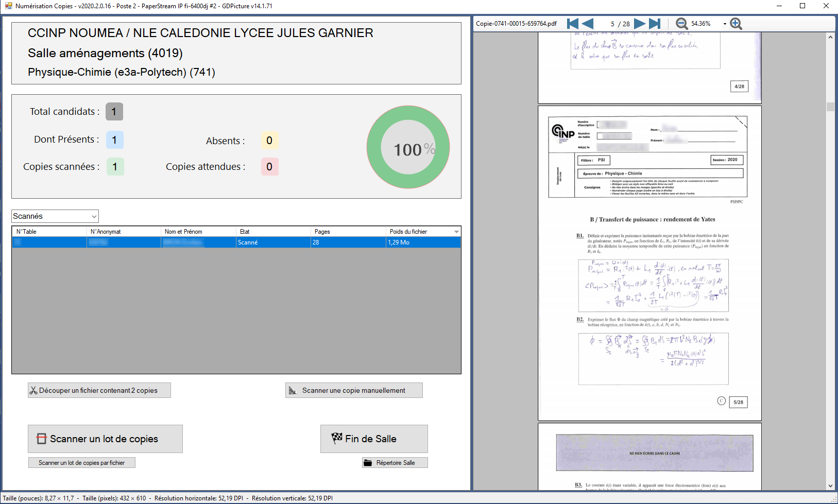The height and width of the screenshot is (504, 838).
Task: Click the 28 pages cell
Action: pyautogui.click(x=349, y=242)
